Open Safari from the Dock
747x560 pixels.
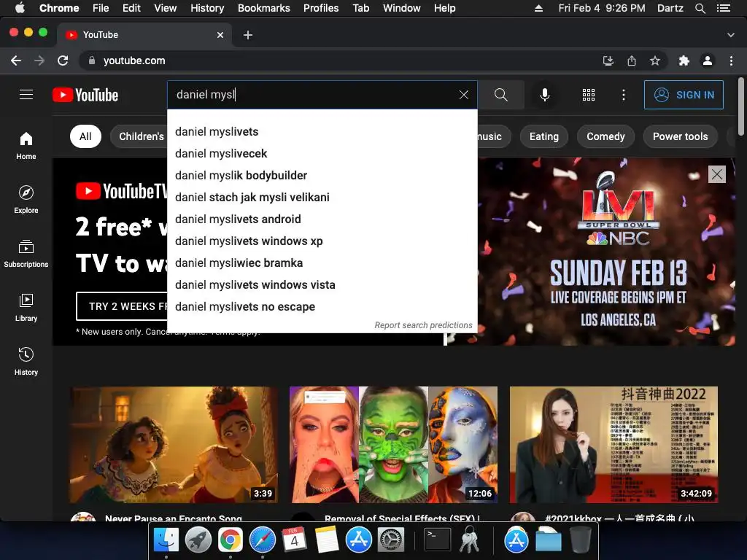[262, 540]
